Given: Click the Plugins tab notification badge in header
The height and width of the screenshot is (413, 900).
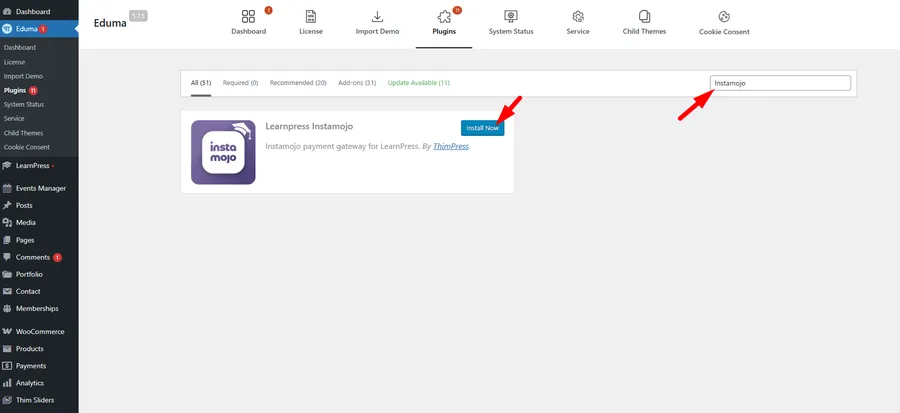Looking at the screenshot, I should [x=457, y=10].
